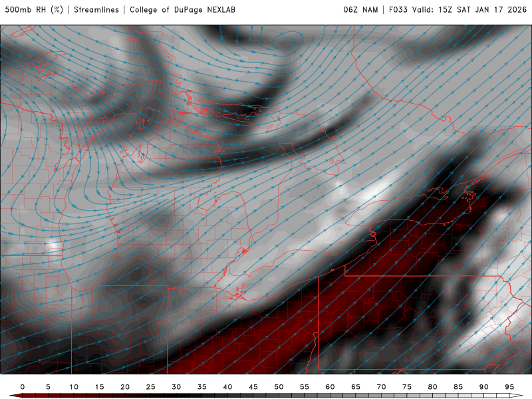Click the colorbar label "10"
Viewport: 532px width, 399px height.
[x=74, y=387]
